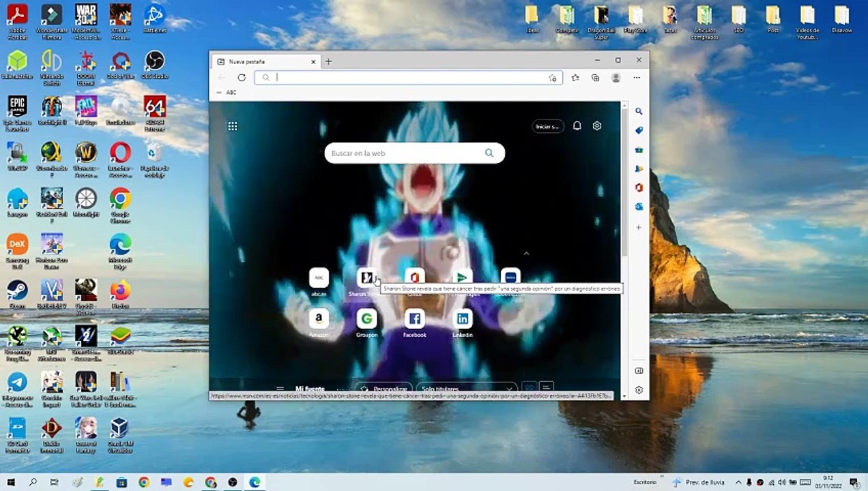Image resolution: width=868 pixels, height=491 pixels.
Task: Open the apps grid launcher on new tab
Action: pyautogui.click(x=233, y=126)
